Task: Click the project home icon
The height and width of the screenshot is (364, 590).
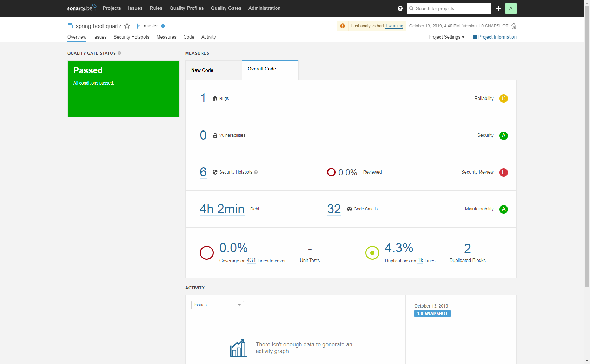Action: tap(514, 26)
